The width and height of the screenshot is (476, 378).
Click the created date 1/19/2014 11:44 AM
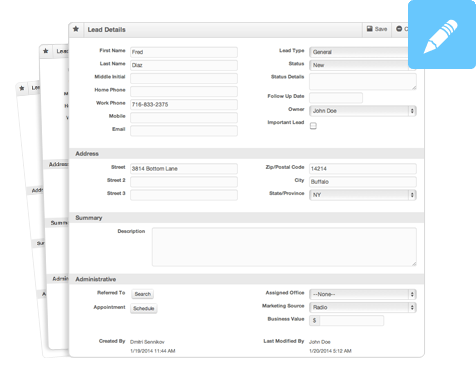tap(153, 351)
